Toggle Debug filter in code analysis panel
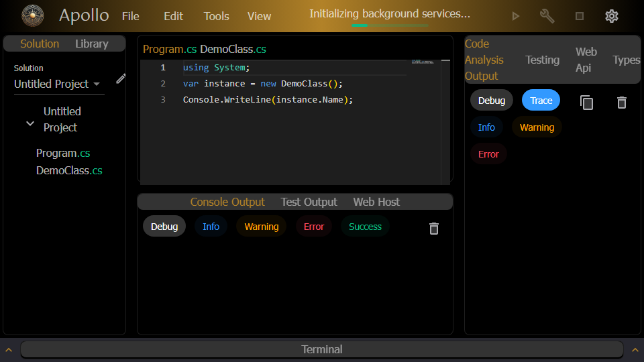This screenshot has width=644, height=362. coord(492,101)
